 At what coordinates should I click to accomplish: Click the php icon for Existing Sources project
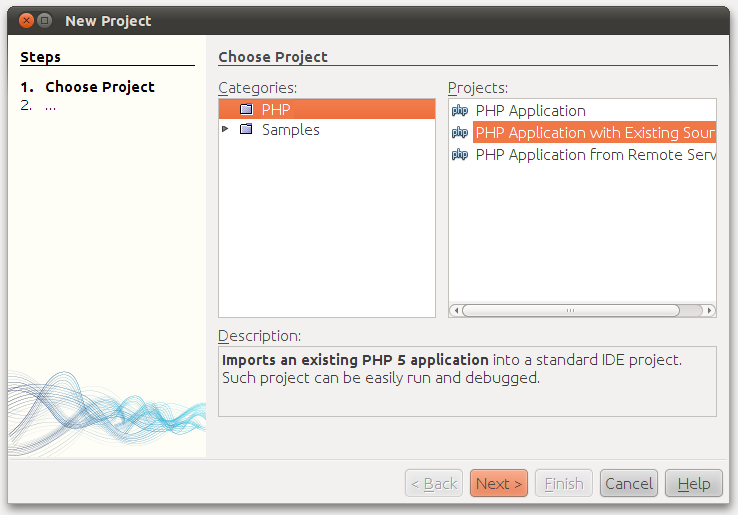tap(460, 133)
